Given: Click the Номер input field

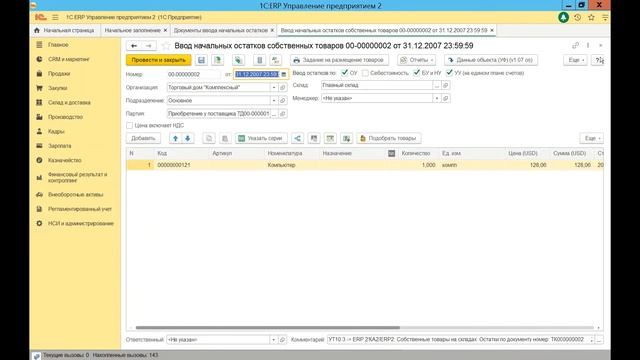Looking at the screenshot, I should (193, 74).
